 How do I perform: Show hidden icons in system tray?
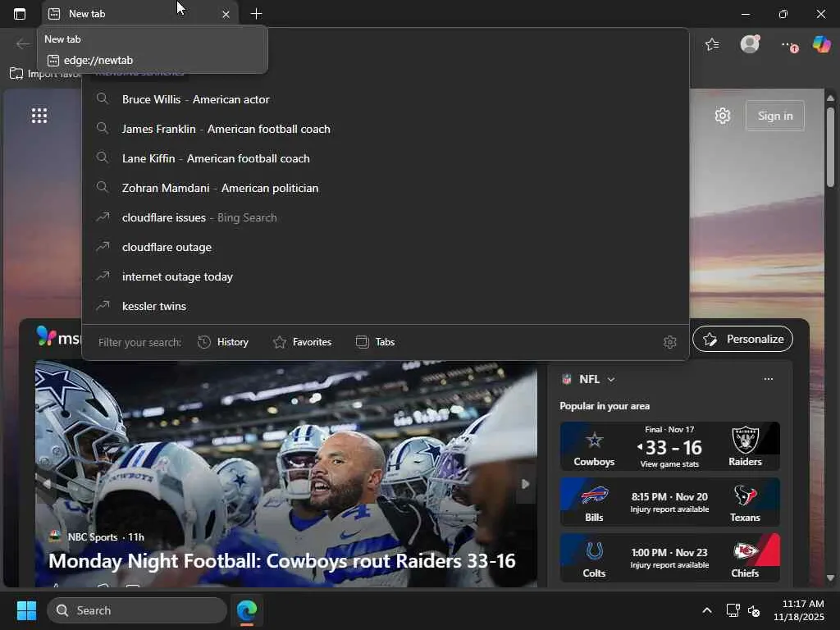706,610
